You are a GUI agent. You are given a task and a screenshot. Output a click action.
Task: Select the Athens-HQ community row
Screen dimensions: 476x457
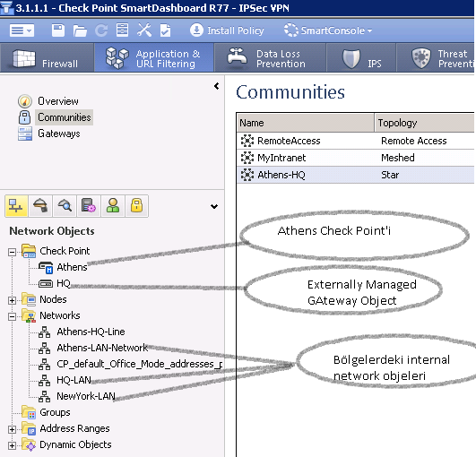point(356,175)
